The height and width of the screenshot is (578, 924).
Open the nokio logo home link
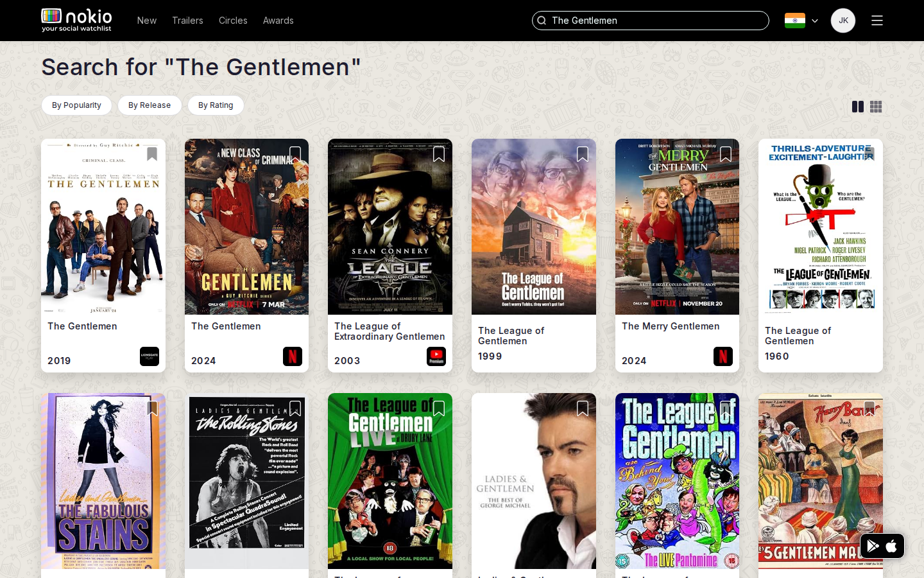pyautogui.click(x=76, y=21)
